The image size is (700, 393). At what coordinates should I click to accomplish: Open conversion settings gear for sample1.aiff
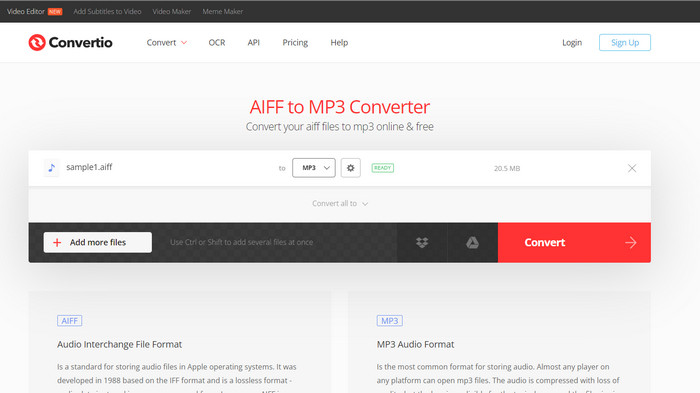click(350, 168)
